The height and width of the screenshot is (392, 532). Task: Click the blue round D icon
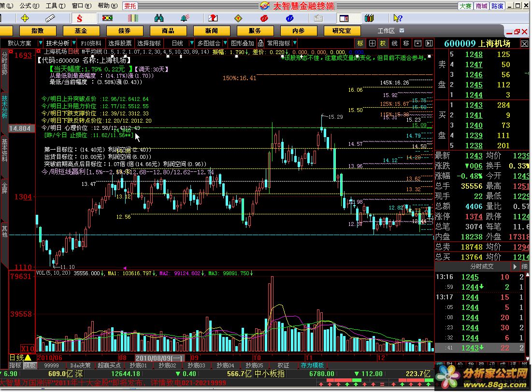pos(289,18)
